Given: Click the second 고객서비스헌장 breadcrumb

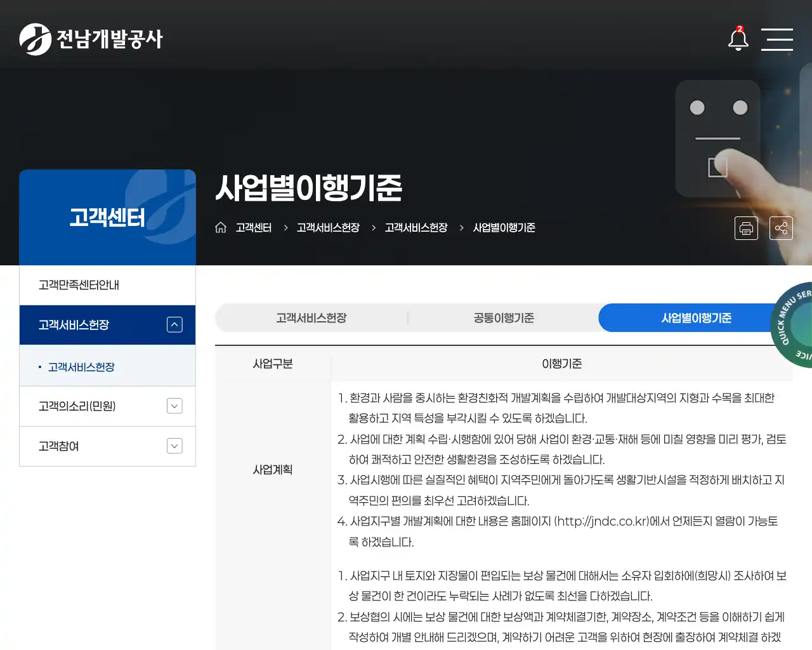Looking at the screenshot, I should (x=416, y=227).
